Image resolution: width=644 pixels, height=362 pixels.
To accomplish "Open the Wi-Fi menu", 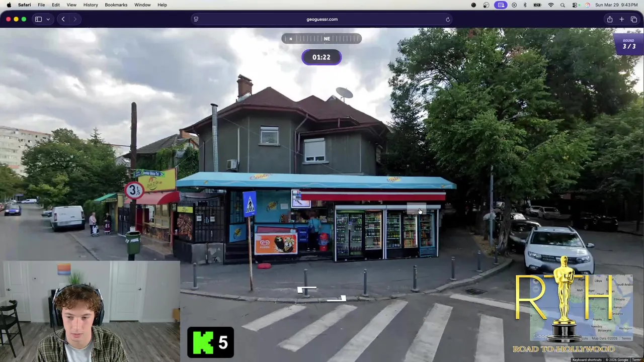I will click(551, 5).
